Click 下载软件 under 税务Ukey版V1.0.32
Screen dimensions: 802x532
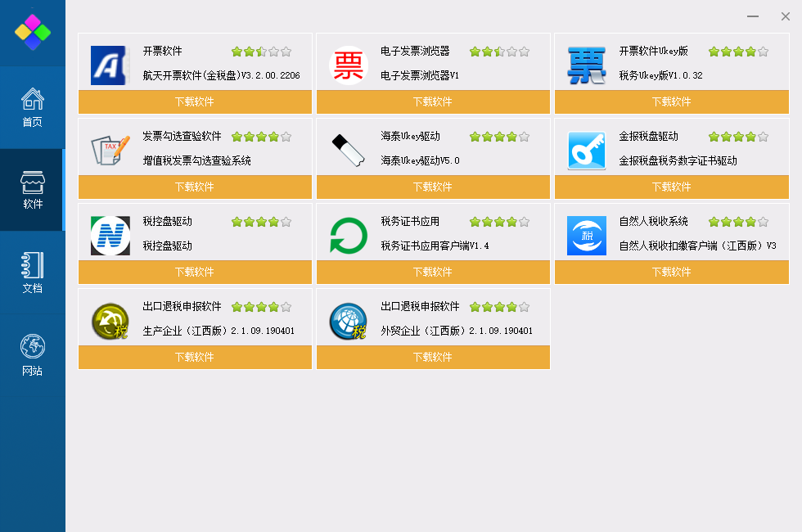(x=672, y=101)
